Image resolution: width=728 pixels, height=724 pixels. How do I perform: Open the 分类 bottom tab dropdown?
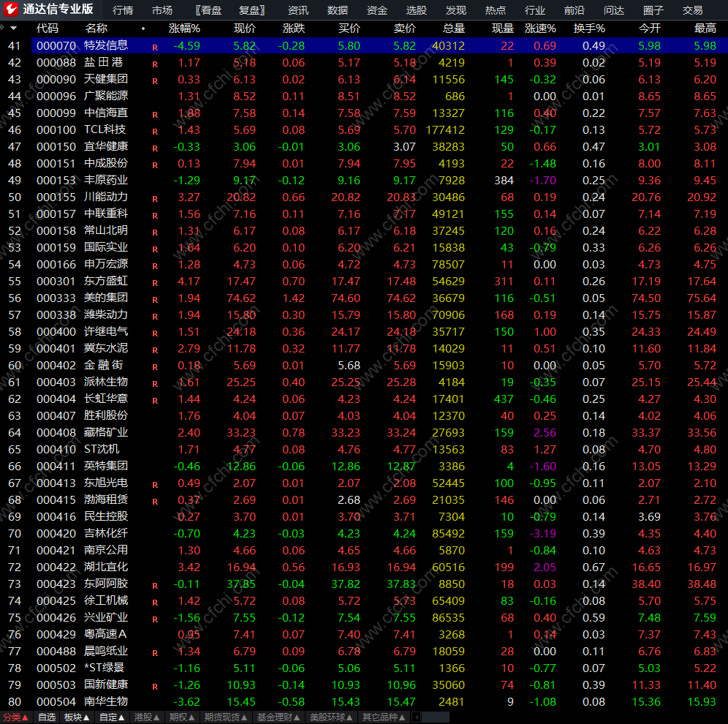coord(16,717)
